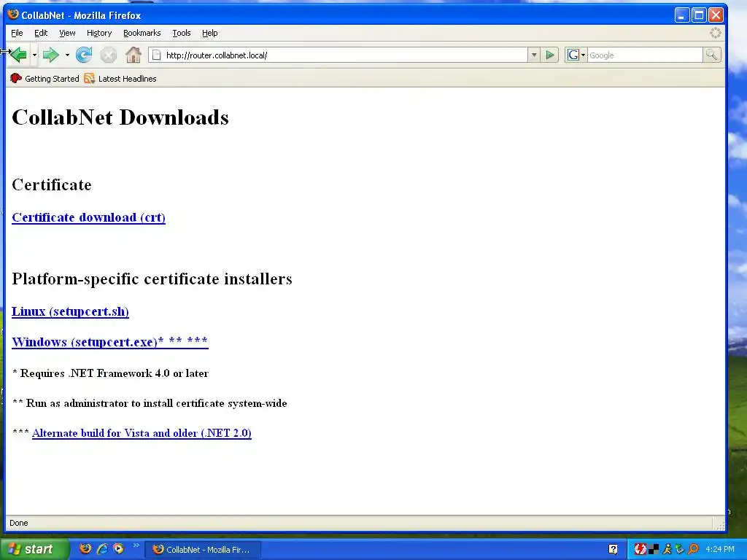The height and width of the screenshot is (560, 747).
Task: Click the Certificate download (crt) link
Action: [x=88, y=217]
